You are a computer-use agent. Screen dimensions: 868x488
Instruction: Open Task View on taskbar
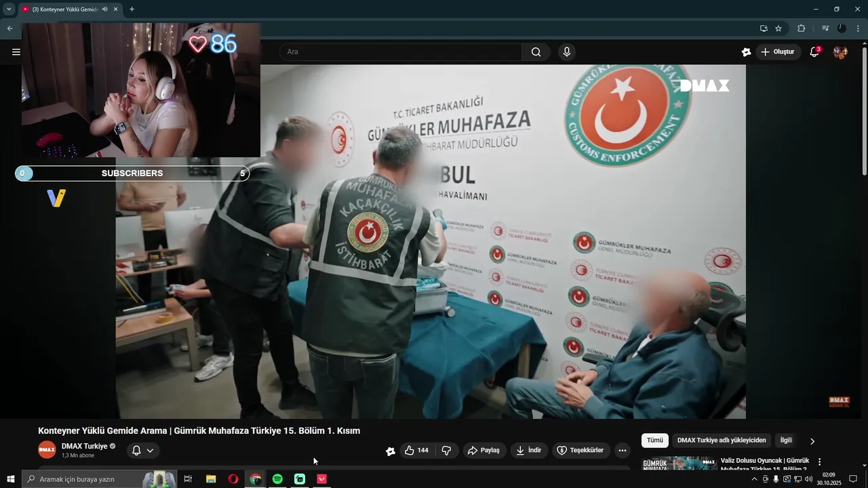188,479
